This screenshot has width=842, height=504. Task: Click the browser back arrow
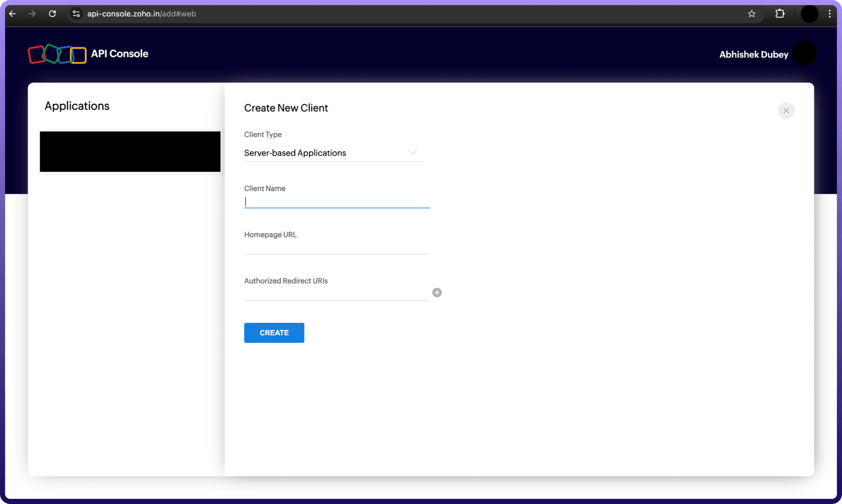(12, 14)
